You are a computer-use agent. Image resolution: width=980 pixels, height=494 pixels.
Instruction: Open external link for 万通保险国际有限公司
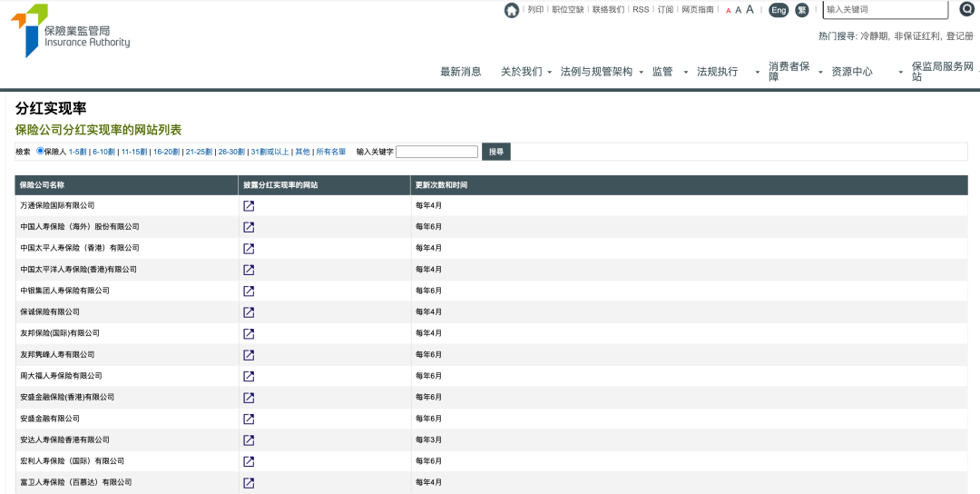point(249,206)
